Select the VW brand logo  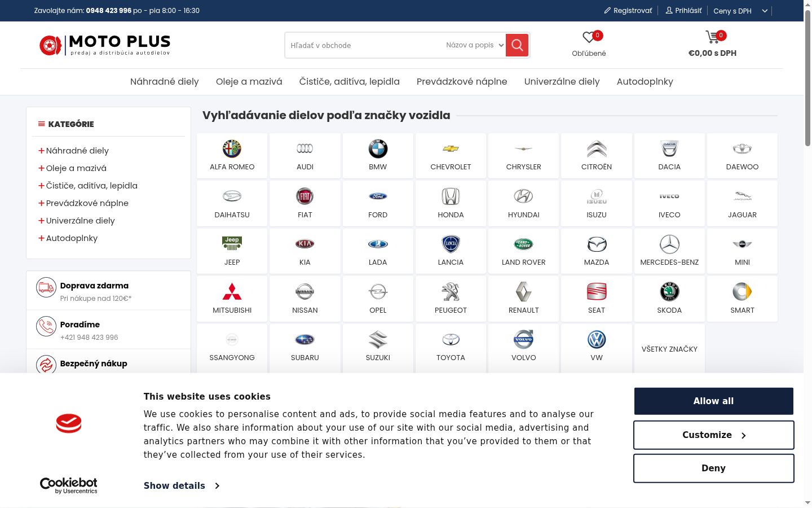pyautogui.click(x=597, y=339)
